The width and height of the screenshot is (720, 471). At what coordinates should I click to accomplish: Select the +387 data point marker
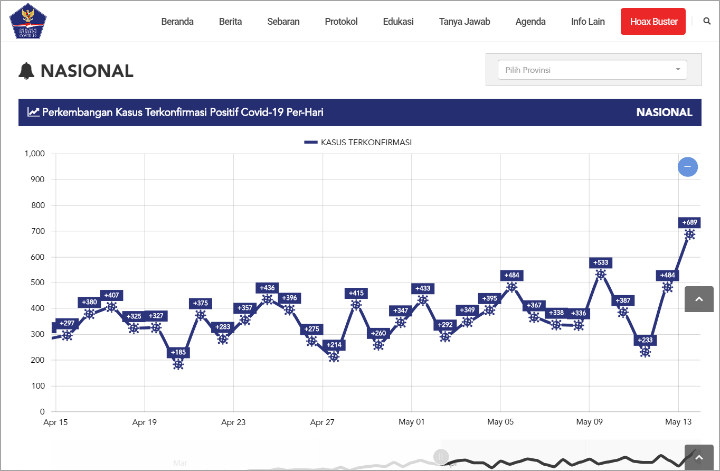click(x=623, y=312)
